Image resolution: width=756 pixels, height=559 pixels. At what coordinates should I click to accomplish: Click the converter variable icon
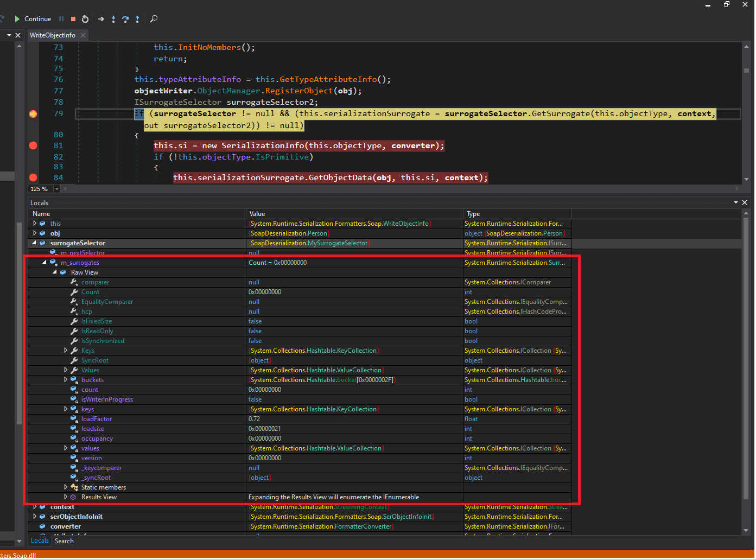pos(42,526)
